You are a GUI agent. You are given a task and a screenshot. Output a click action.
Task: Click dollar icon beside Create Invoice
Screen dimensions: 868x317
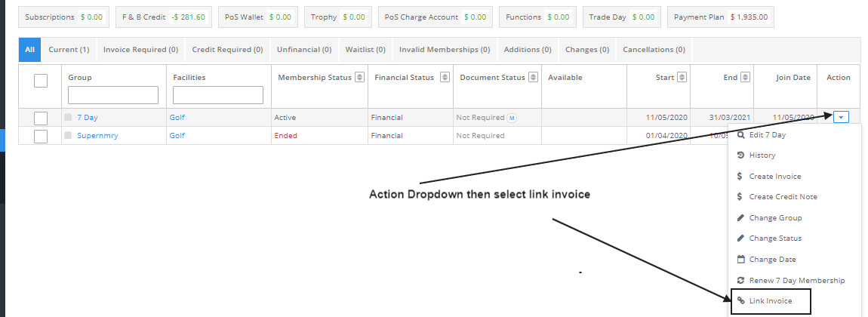740,176
